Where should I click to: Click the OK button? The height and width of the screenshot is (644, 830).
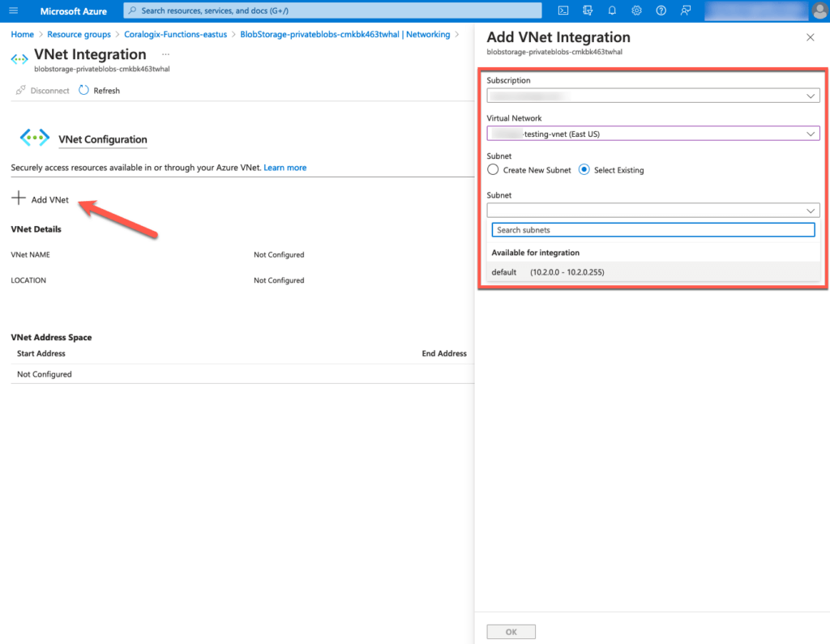[x=511, y=631]
